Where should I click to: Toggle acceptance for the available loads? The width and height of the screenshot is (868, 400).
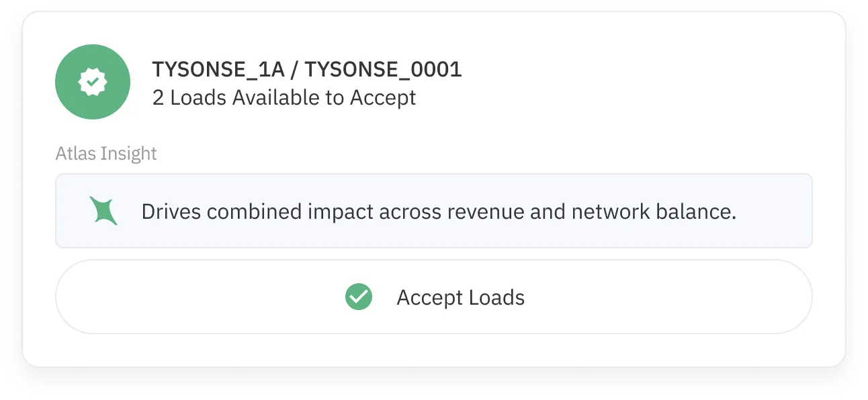coord(435,296)
